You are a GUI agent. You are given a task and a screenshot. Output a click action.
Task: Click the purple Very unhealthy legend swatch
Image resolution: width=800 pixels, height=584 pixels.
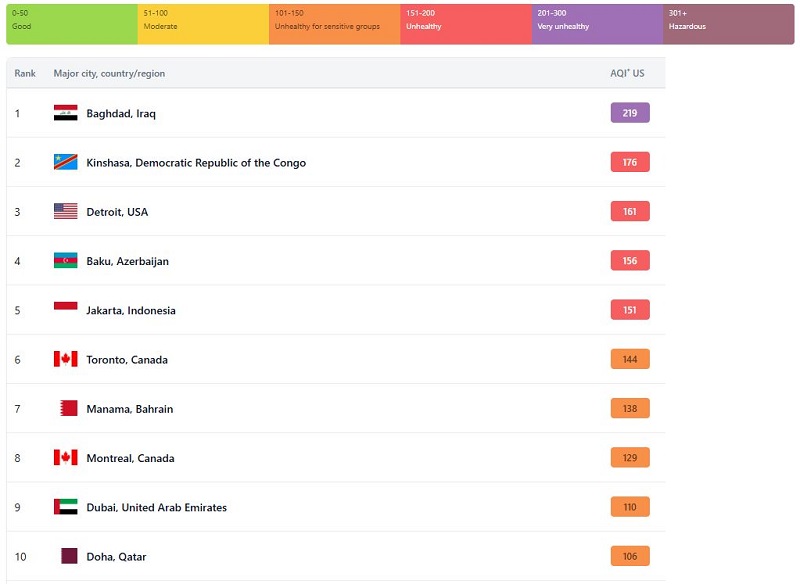coord(597,24)
